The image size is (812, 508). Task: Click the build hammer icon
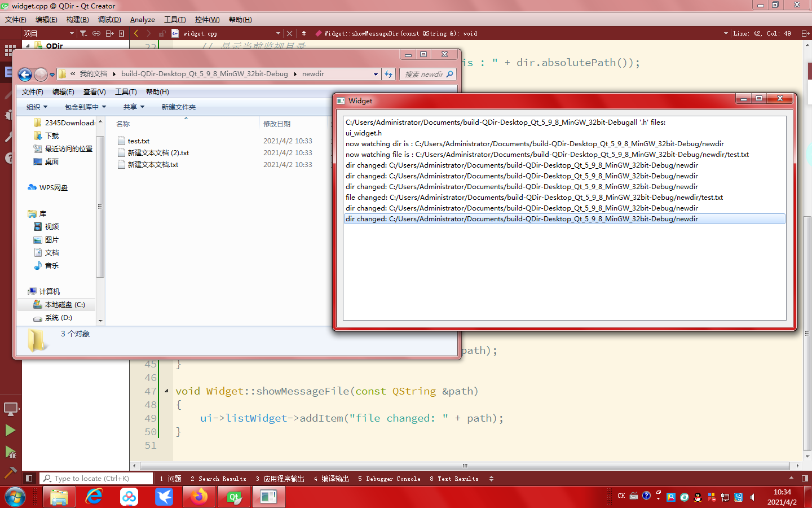click(10, 471)
